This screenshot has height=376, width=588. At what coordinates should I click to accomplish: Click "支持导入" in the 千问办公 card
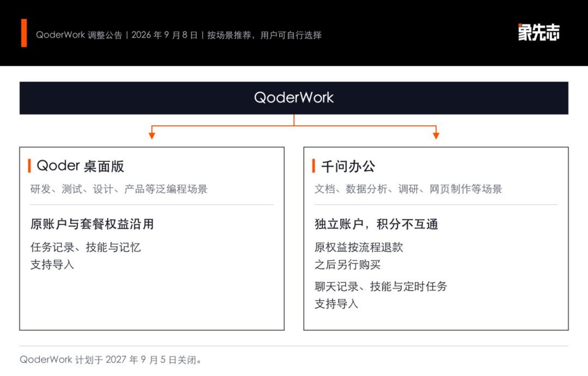336,304
